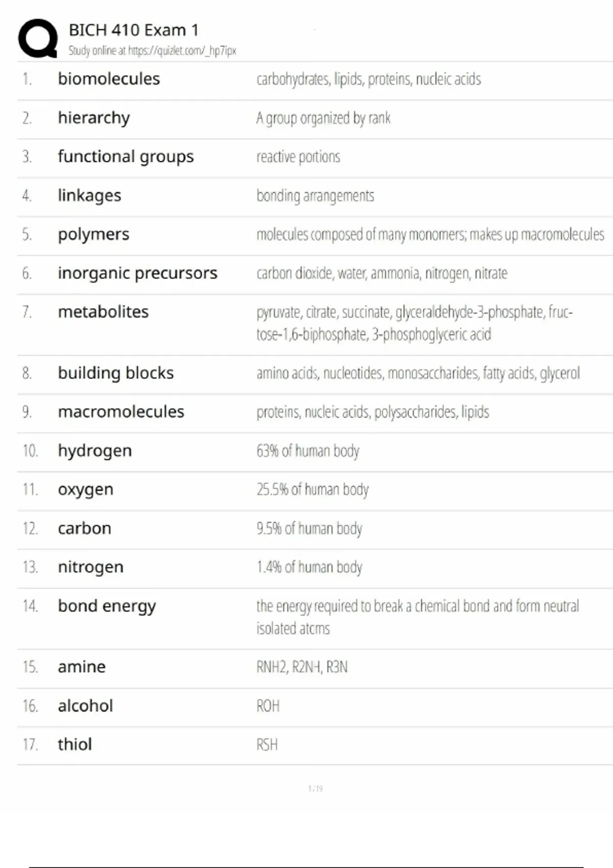
Task: Select the functional groups term
Action: click(126, 157)
